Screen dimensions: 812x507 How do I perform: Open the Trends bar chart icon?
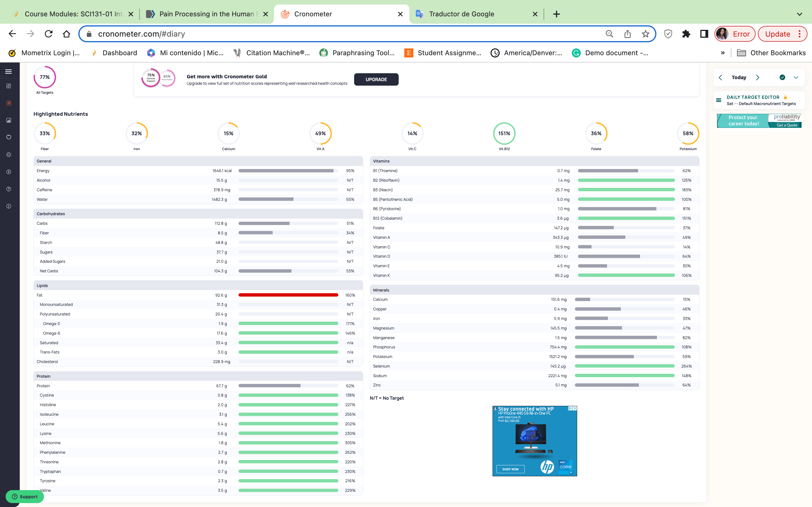tap(9, 120)
